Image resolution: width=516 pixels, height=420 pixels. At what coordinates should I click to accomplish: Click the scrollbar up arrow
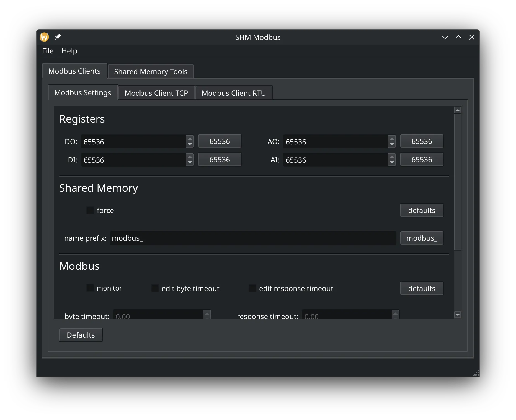click(x=458, y=110)
